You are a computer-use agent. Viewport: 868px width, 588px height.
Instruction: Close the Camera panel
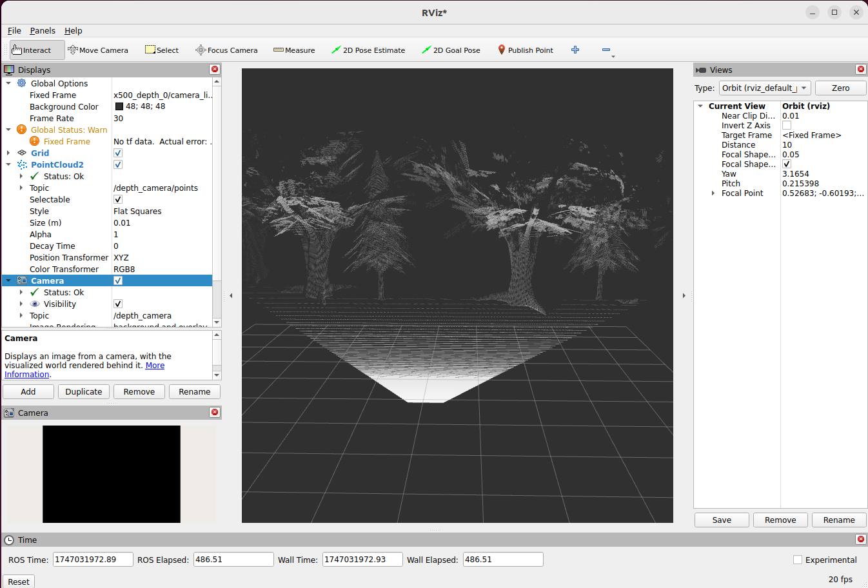(x=215, y=412)
